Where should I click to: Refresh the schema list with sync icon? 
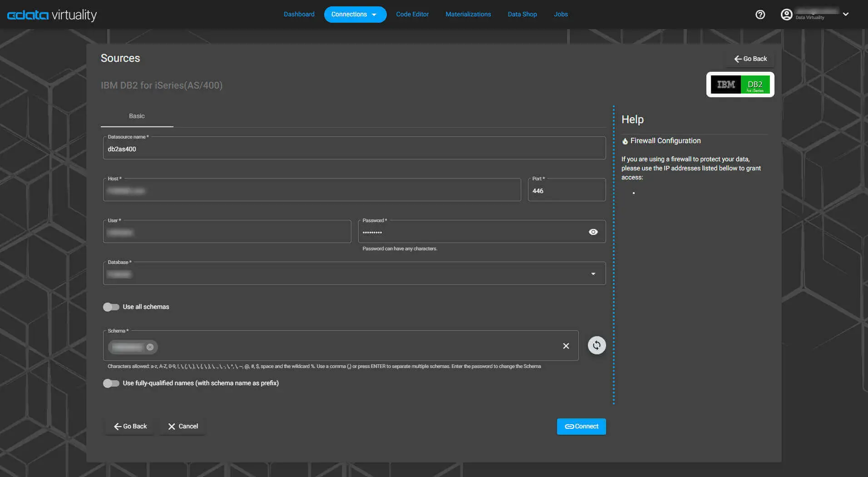pos(597,345)
